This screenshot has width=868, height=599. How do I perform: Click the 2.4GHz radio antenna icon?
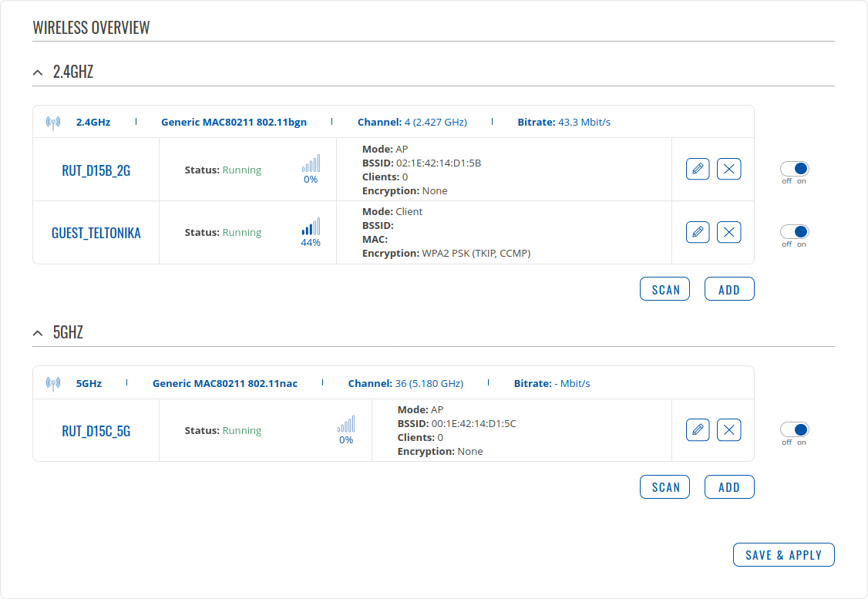click(x=53, y=123)
